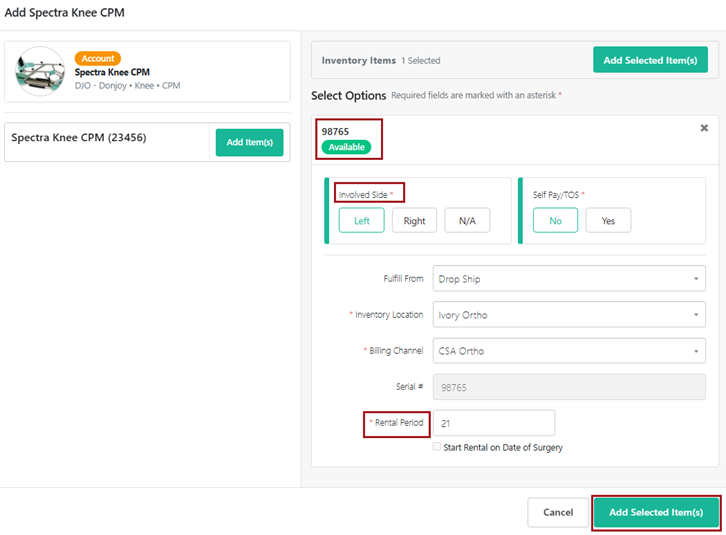Select Right for Involved Side
The width and height of the screenshot is (726, 535).
point(414,221)
